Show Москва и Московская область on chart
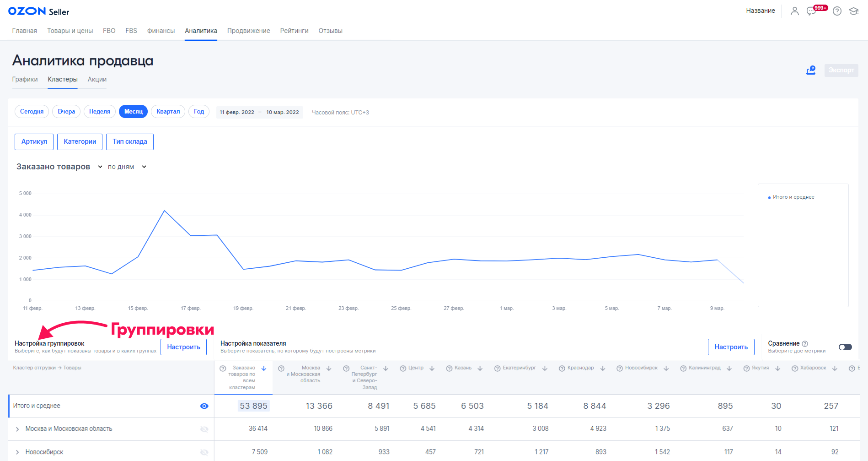The width and height of the screenshot is (868, 461). (x=204, y=429)
